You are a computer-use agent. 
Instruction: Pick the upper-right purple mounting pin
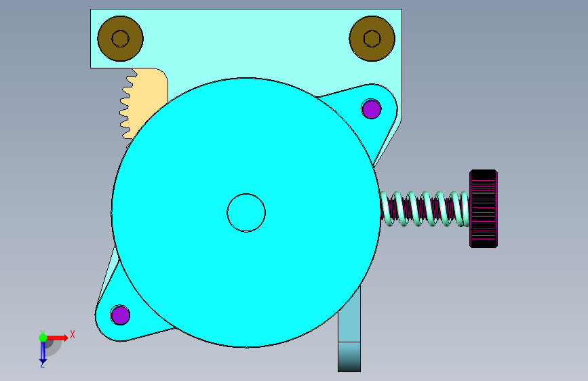(x=372, y=109)
